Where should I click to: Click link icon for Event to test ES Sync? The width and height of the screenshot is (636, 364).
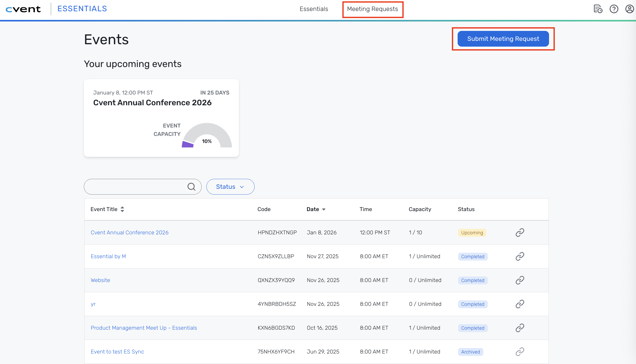[x=520, y=352]
